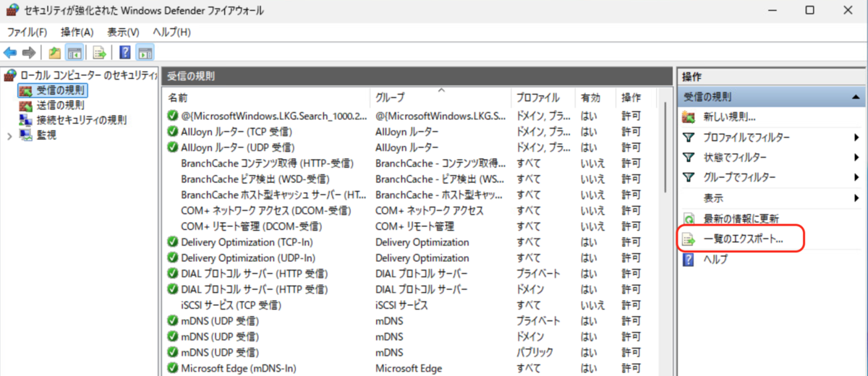The height and width of the screenshot is (376, 868).
Task: Select BranchCache ピア検出 (WSD-受信) rule
Action: (255, 179)
